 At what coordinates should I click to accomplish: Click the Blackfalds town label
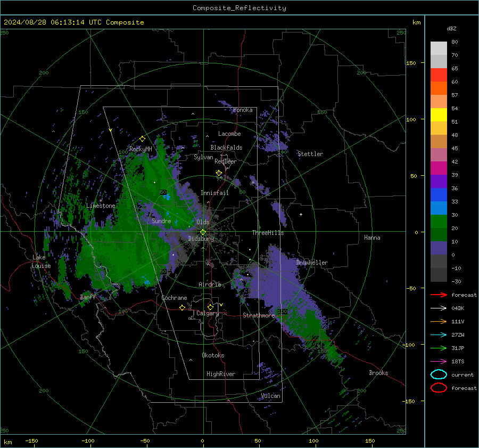point(226,148)
